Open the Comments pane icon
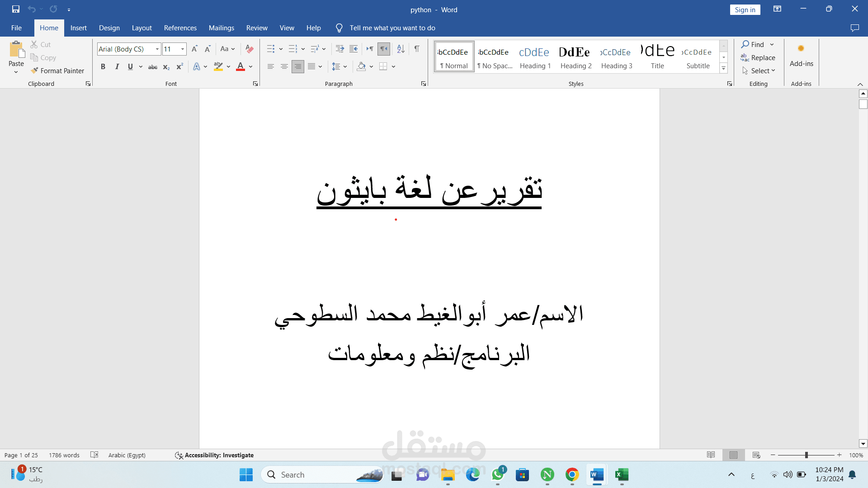868x488 pixels. pos(854,28)
